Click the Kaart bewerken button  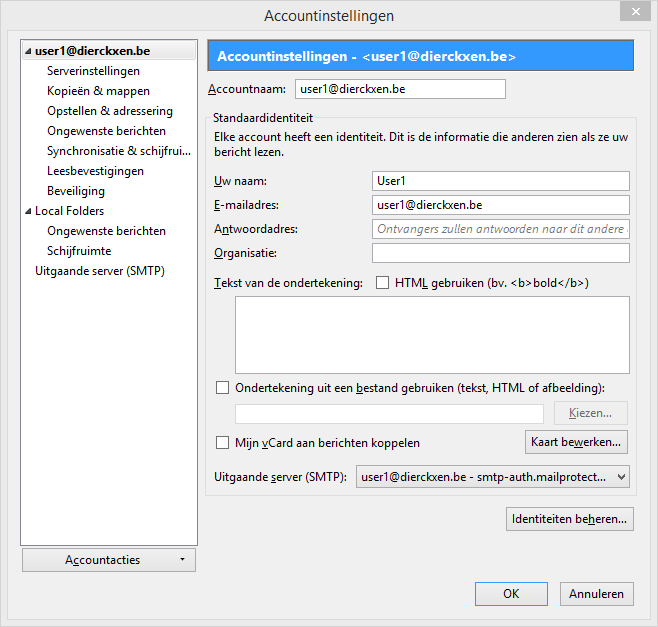tap(575, 441)
